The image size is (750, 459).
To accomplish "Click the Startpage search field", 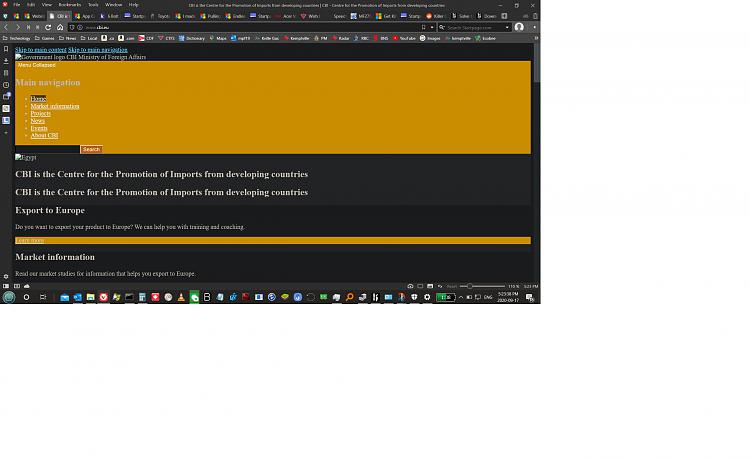I will pos(475,27).
